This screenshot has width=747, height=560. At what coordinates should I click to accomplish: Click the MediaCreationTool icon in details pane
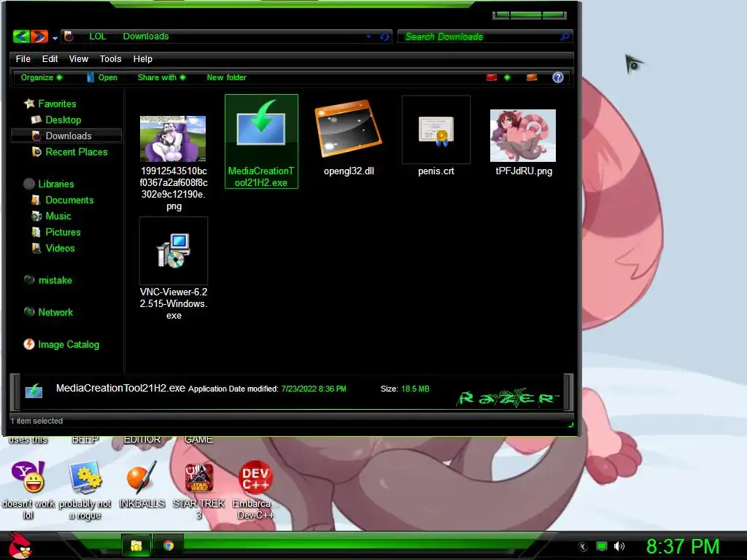click(34, 391)
